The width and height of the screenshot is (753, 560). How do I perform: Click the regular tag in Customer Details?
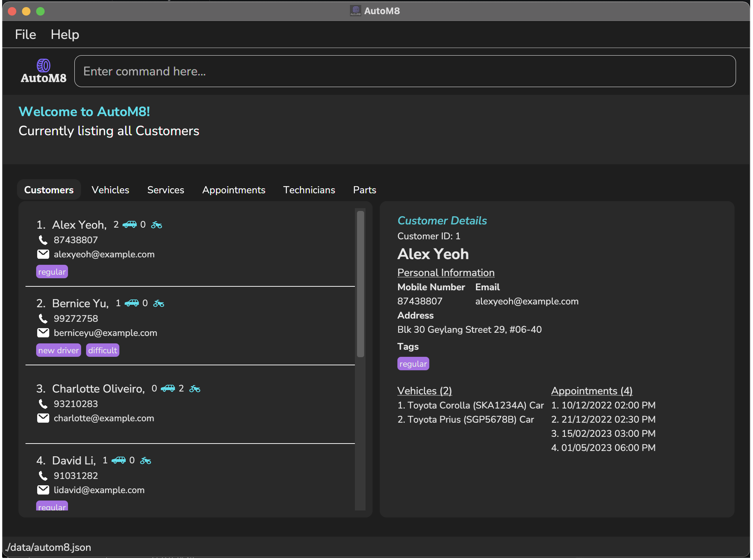point(413,364)
